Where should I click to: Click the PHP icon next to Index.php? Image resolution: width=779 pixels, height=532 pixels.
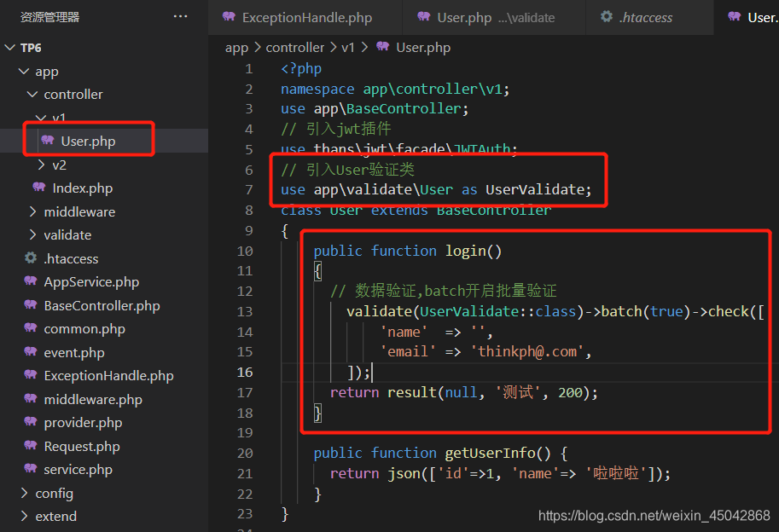pyautogui.click(x=39, y=188)
